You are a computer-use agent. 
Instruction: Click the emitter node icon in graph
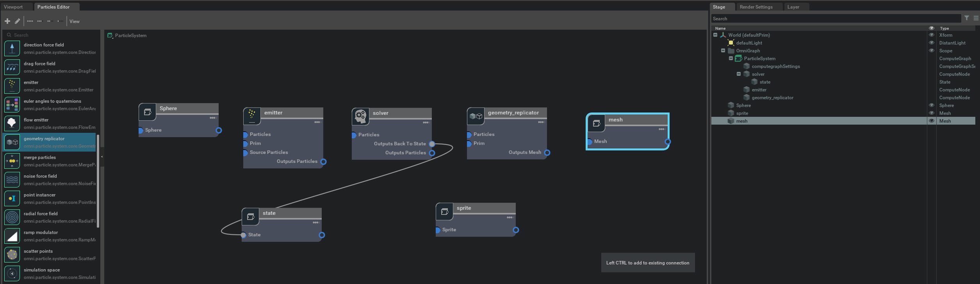pyautogui.click(x=252, y=116)
